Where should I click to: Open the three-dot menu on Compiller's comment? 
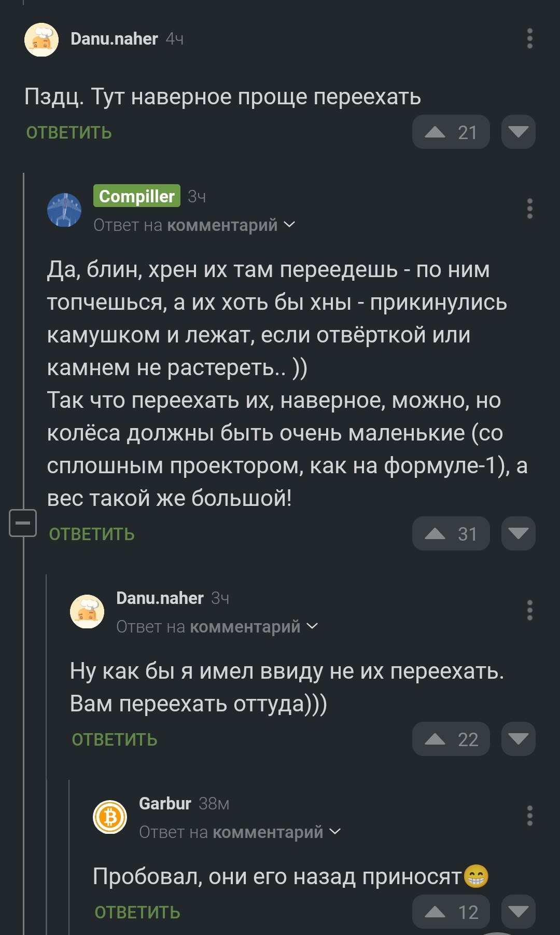[529, 209]
